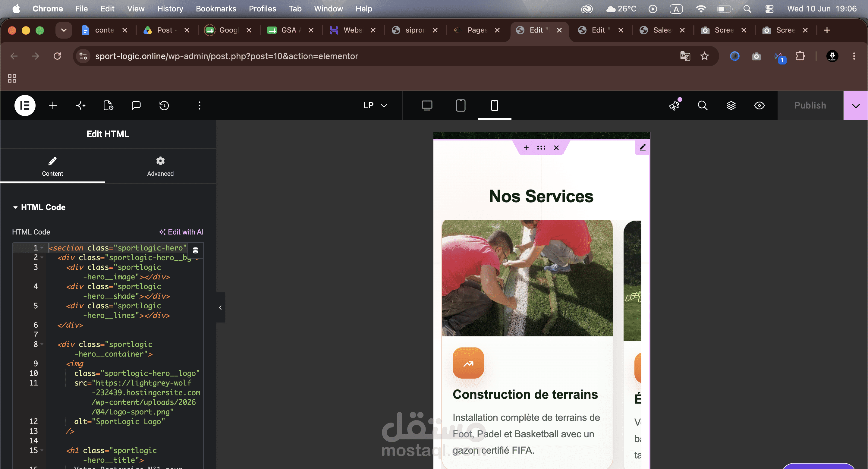868x469 pixels.
Task: Reload the current page
Action: (57, 56)
